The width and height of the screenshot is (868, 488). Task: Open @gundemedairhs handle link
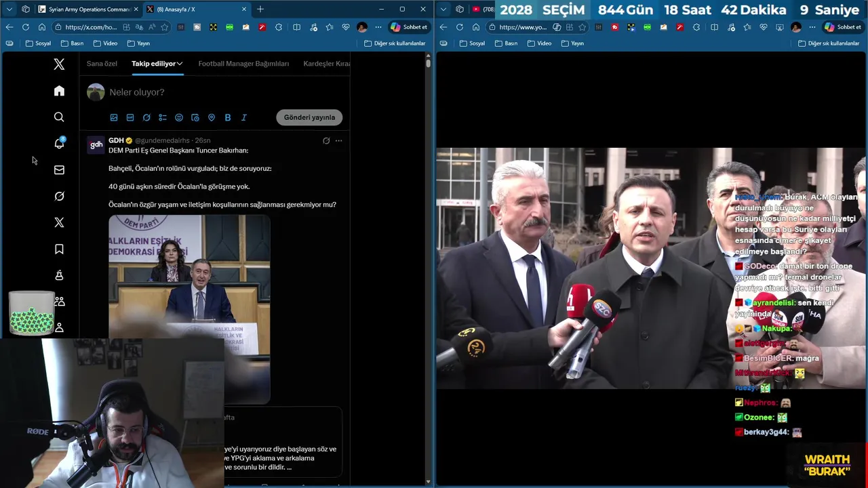[162, 140]
